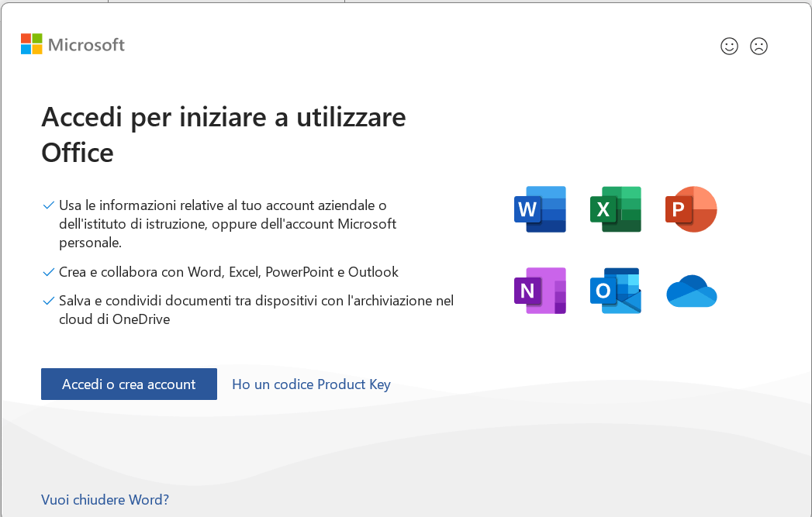
Task: Open 'Ho un codice Product Key' link
Action: tap(311, 384)
